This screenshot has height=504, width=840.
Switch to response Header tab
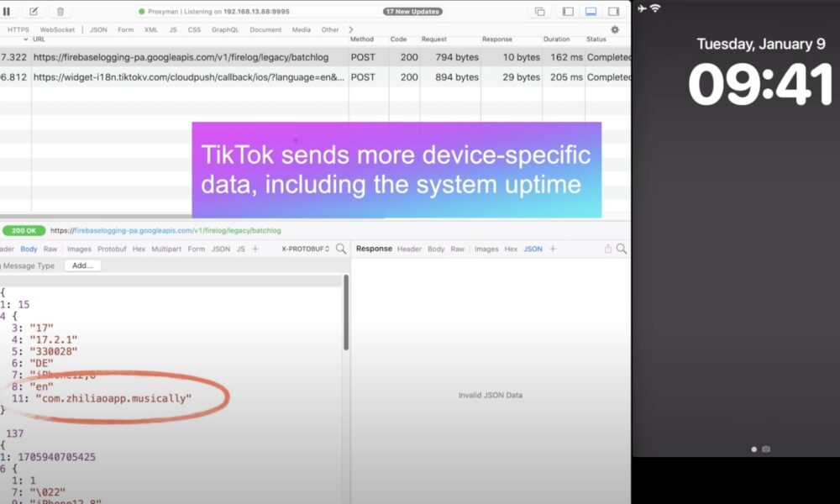click(x=409, y=249)
